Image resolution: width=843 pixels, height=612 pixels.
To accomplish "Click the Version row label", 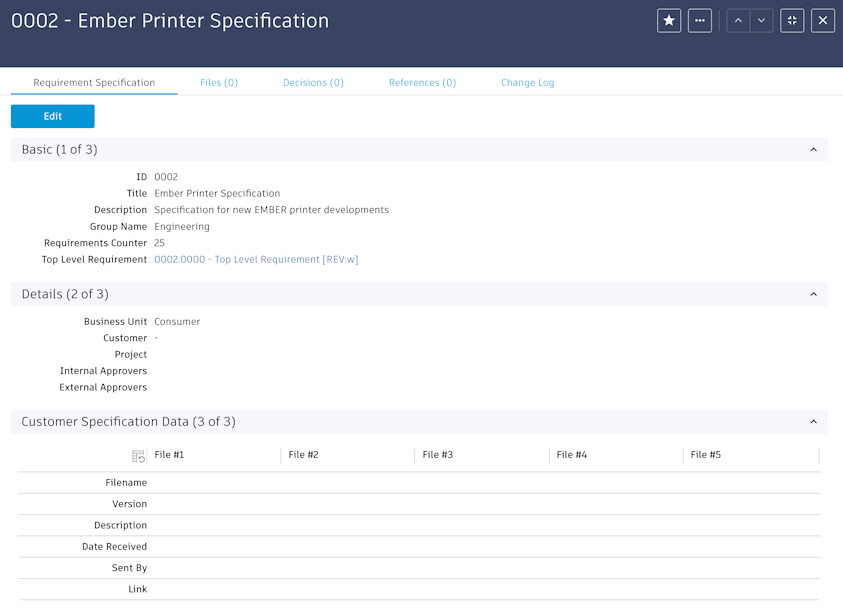I will (x=130, y=504).
